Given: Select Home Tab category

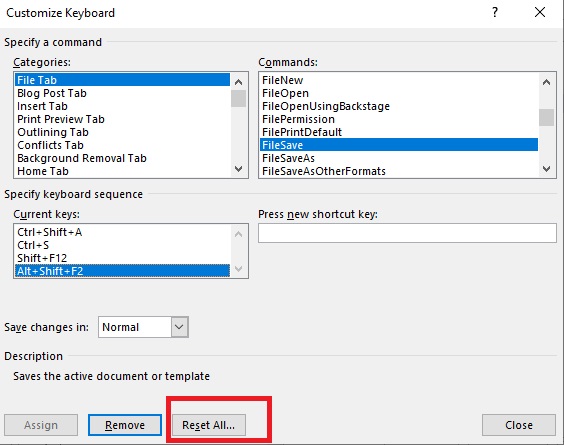Looking at the screenshot, I should (43, 171).
